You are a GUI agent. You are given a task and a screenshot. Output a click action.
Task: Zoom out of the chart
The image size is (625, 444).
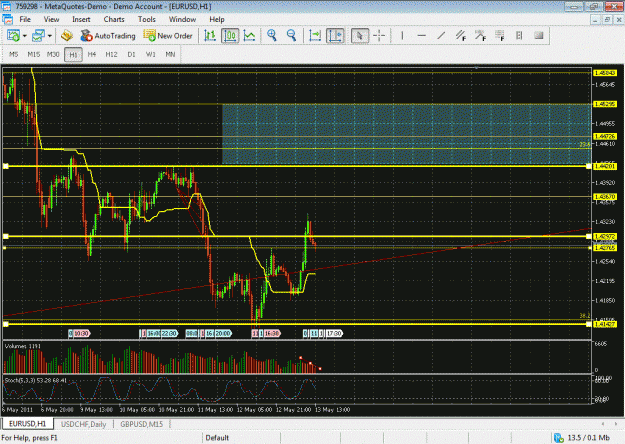point(291,36)
